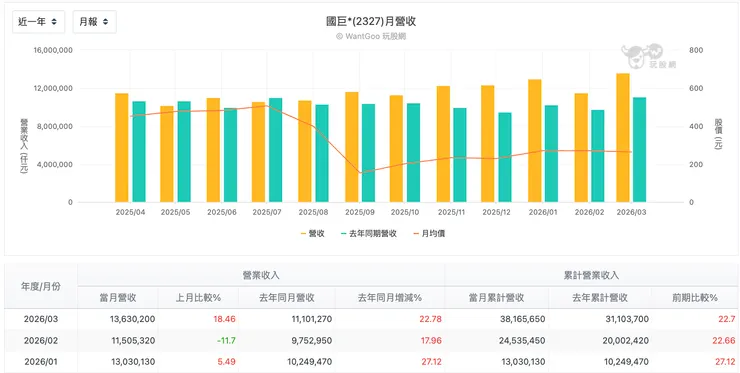Viewport: 740px width, 373px height.
Task: Open the 月報 report type dropdown
Action: (x=94, y=22)
